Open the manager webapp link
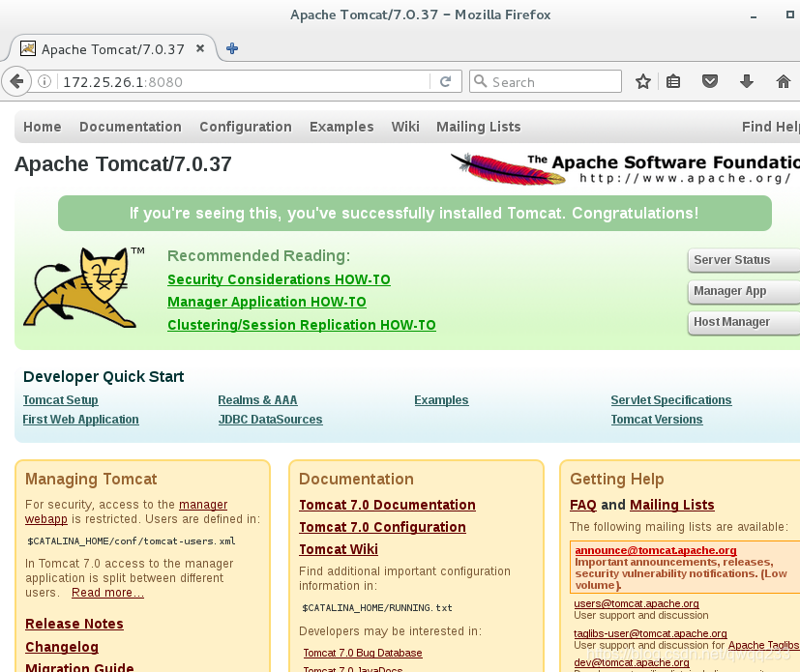Screen dimensions: 800x672 tap(203, 505)
